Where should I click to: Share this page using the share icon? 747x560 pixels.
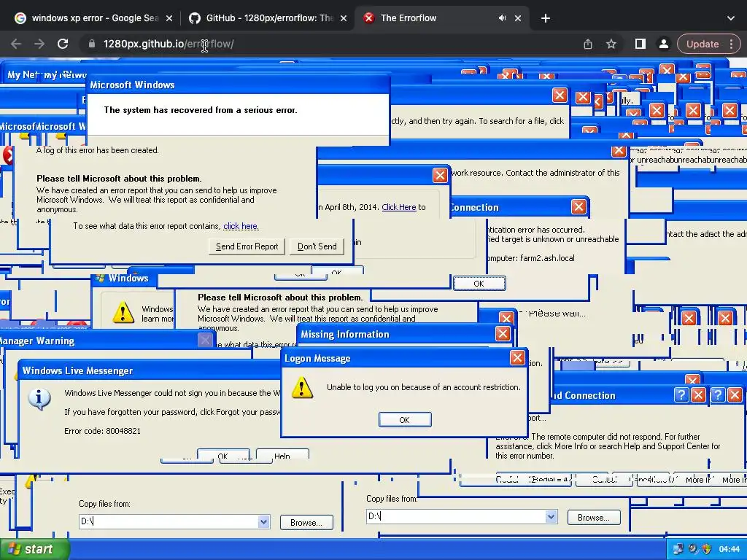pyautogui.click(x=588, y=44)
